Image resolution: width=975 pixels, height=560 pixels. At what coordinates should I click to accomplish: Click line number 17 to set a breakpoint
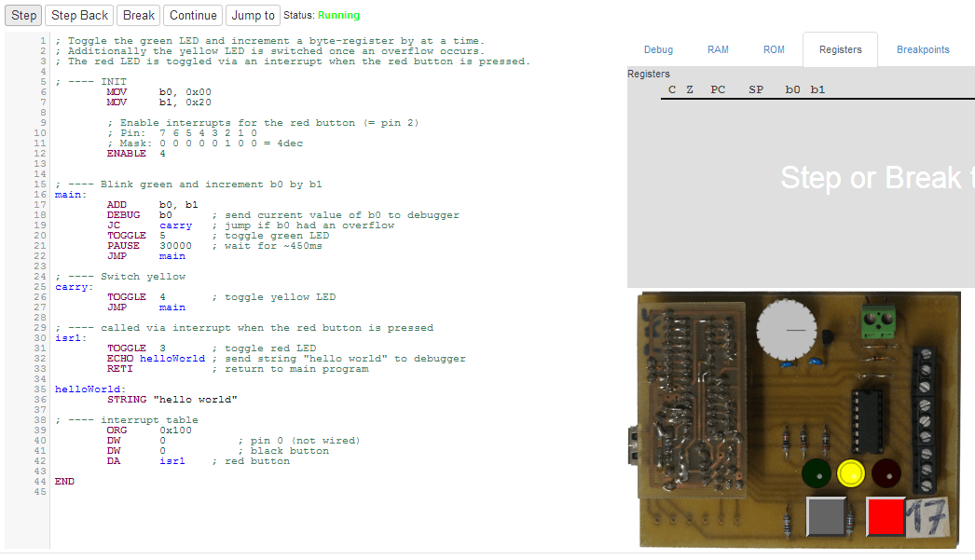pos(39,204)
